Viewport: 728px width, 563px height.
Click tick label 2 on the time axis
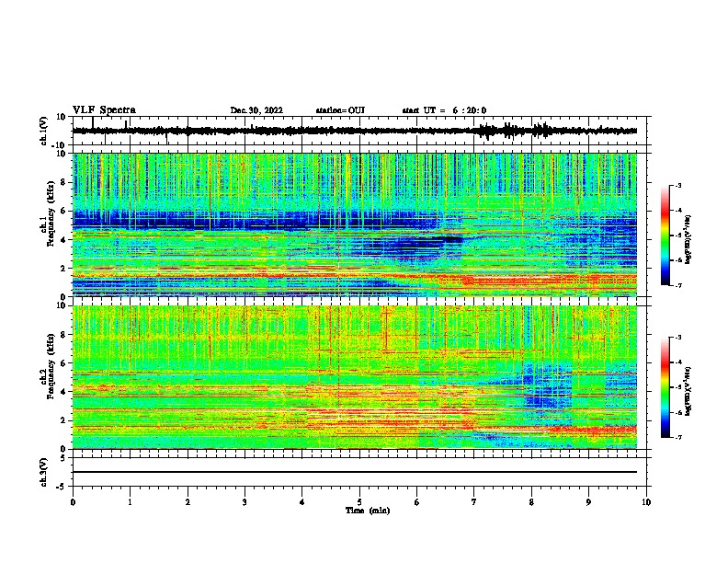188,502
